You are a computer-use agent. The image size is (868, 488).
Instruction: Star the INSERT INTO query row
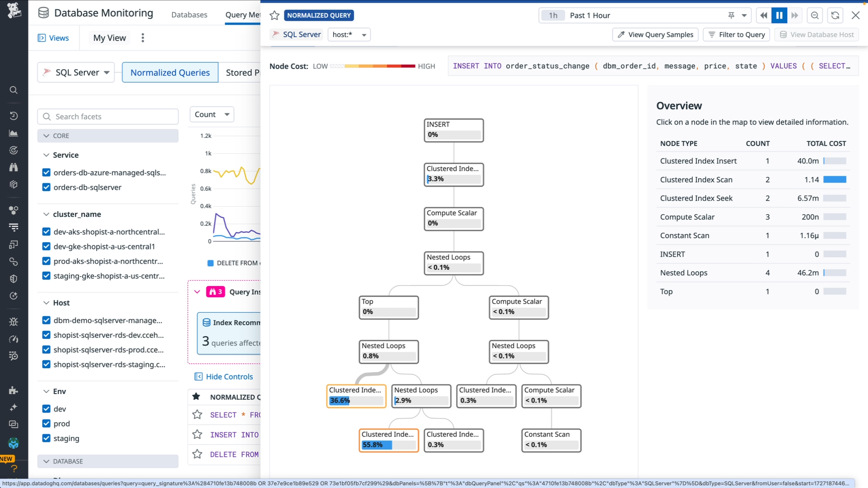197,435
